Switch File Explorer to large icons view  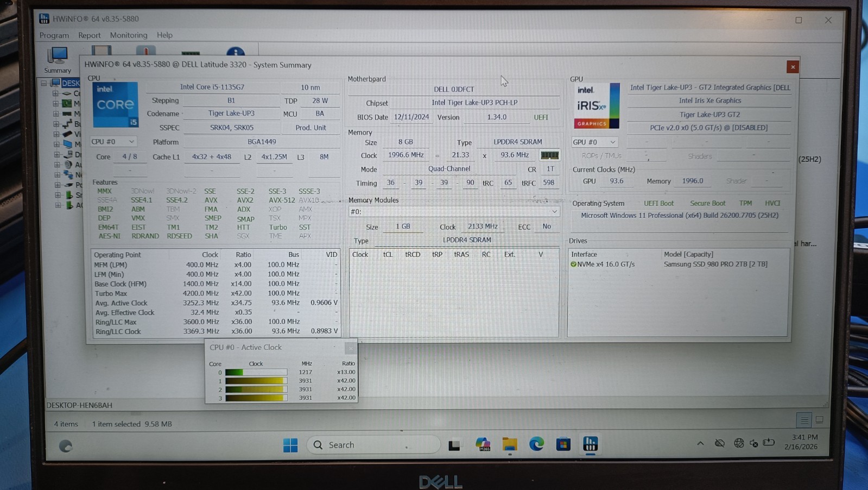[x=820, y=420]
